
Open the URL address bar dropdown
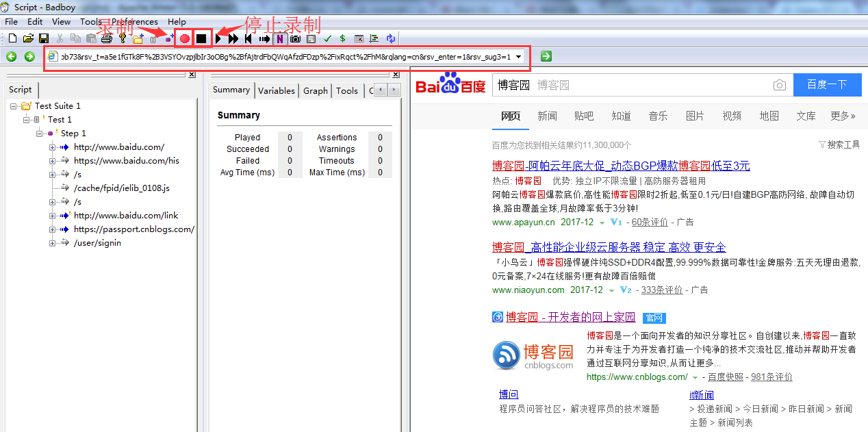point(519,57)
